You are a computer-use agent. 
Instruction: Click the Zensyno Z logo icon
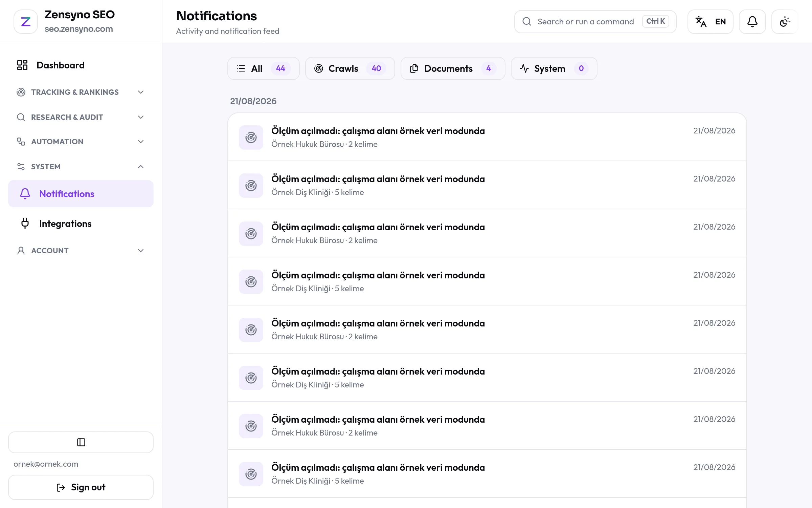point(26,22)
